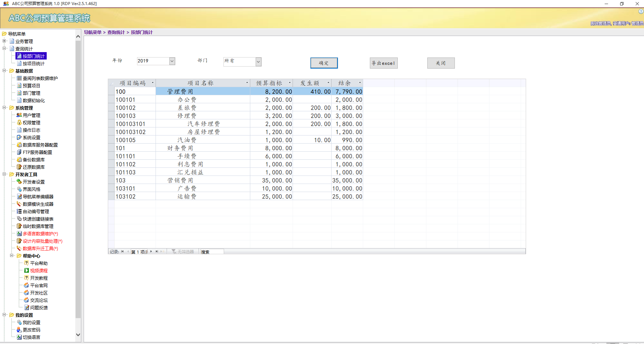644x344 pixels.
Task: Click the record 搜索 search field
Action: click(212, 252)
